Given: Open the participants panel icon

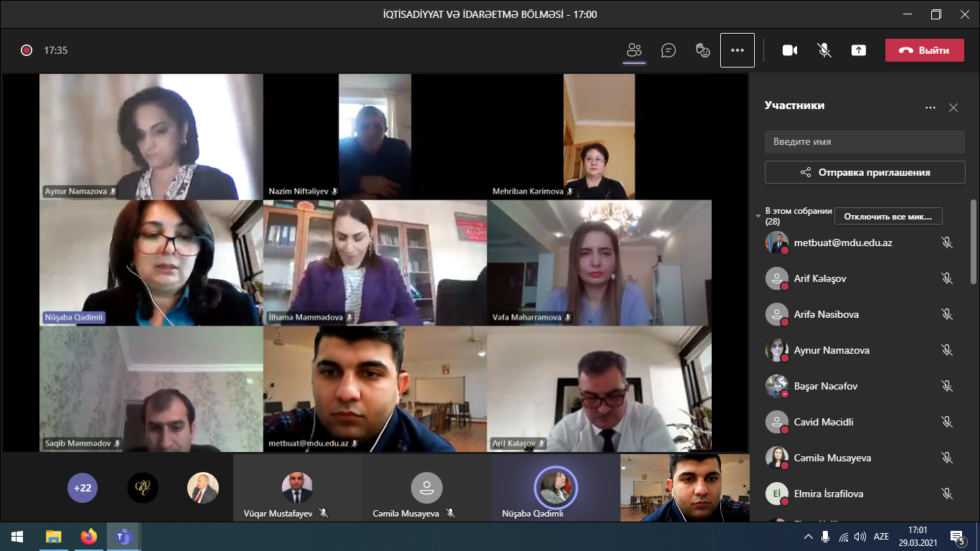Looking at the screenshot, I should (633, 50).
